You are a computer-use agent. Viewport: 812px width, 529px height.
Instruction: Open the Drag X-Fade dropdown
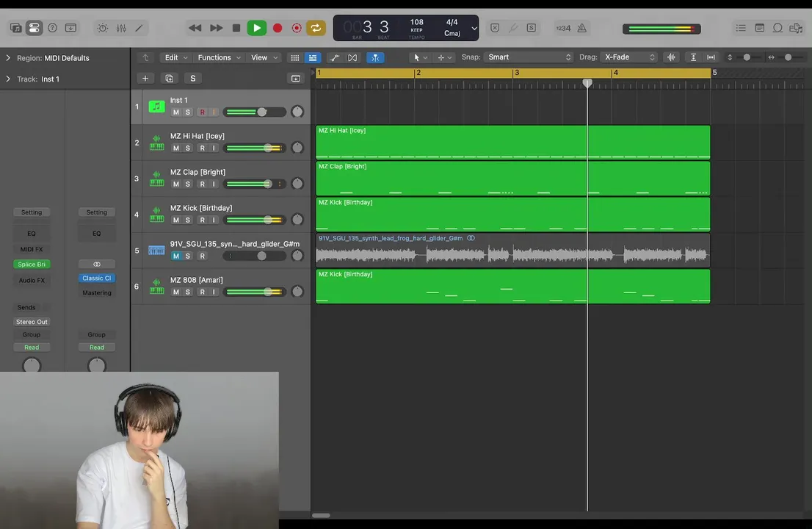(628, 57)
